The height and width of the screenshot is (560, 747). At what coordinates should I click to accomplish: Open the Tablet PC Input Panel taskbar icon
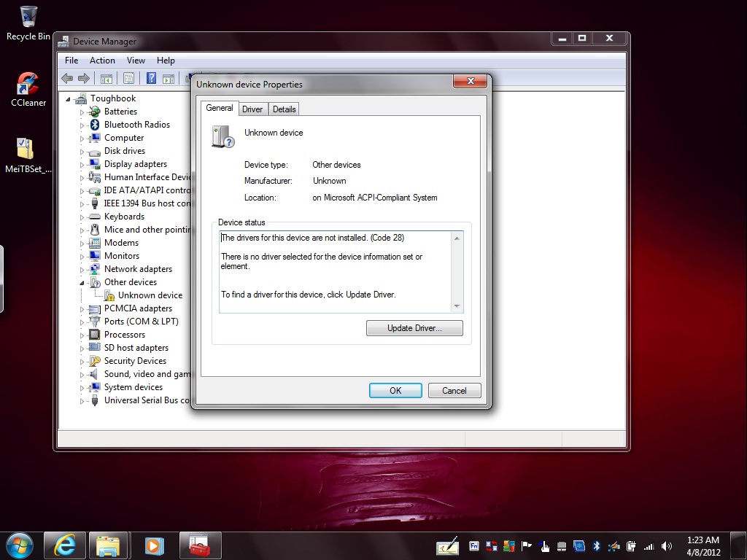coord(447,545)
